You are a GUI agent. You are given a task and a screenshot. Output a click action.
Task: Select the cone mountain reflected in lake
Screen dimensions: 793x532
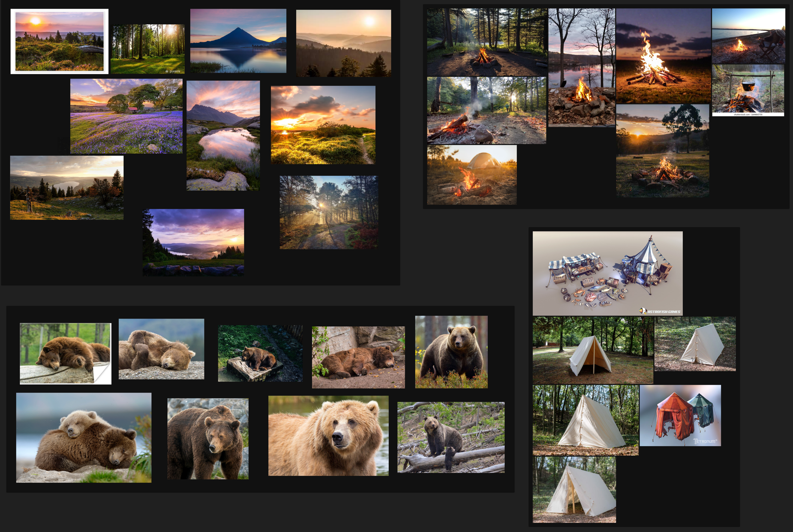238,41
